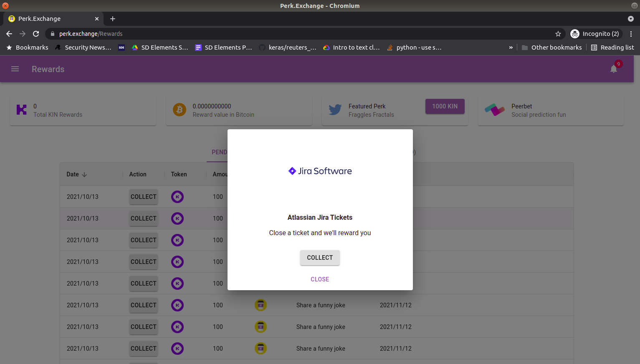
Task: Open Intro to text cl... bookmark
Action: [352, 48]
